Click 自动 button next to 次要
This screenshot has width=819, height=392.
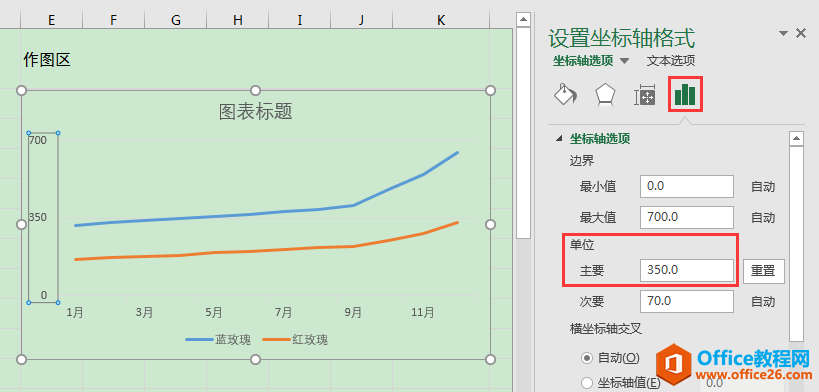[763, 302]
